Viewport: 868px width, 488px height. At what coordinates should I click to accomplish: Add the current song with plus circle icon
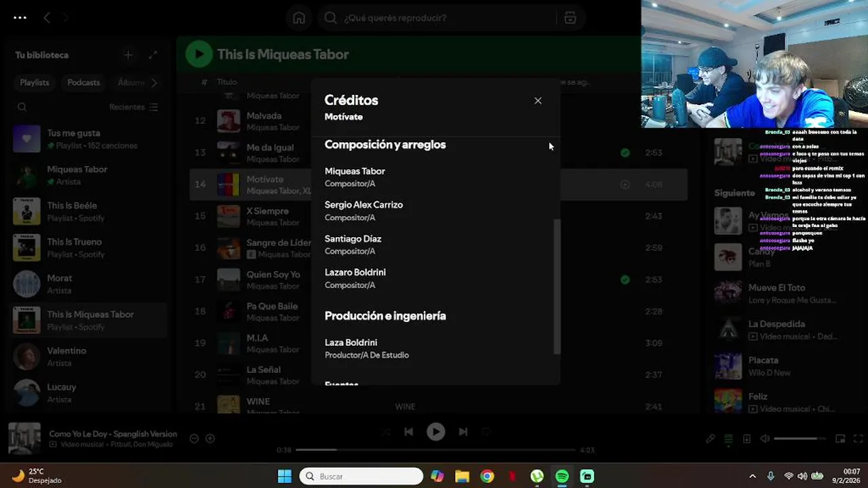(x=210, y=439)
